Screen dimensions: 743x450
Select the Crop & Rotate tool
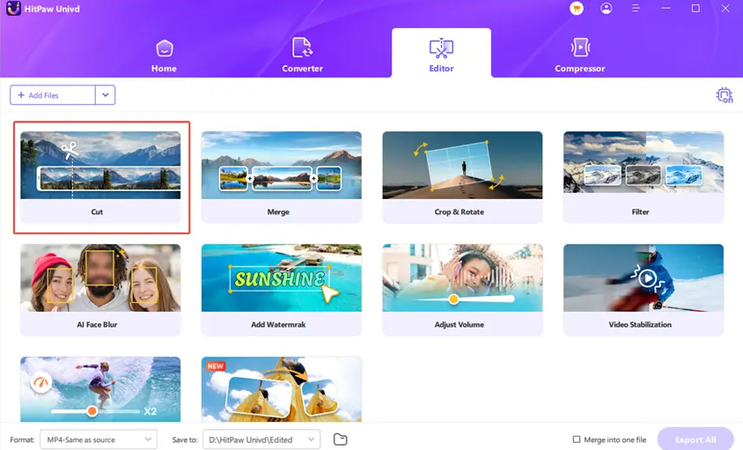(x=462, y=176)
